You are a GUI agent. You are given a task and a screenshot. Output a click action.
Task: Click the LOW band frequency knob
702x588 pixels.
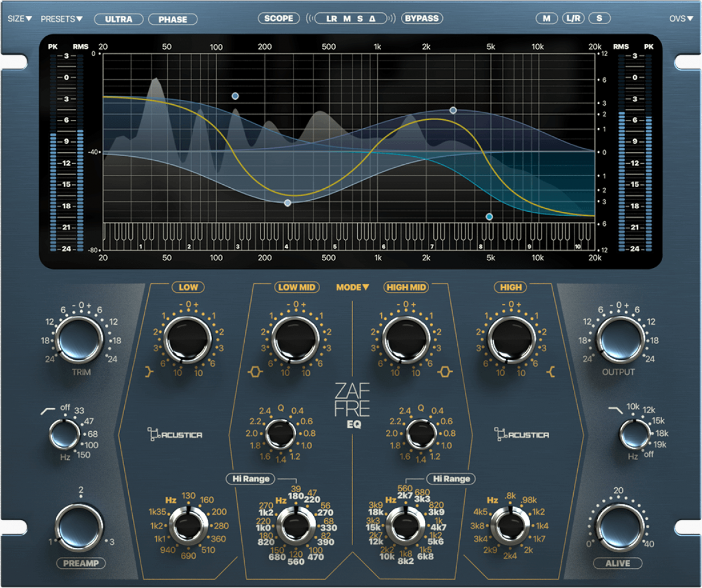coord(189,527)
